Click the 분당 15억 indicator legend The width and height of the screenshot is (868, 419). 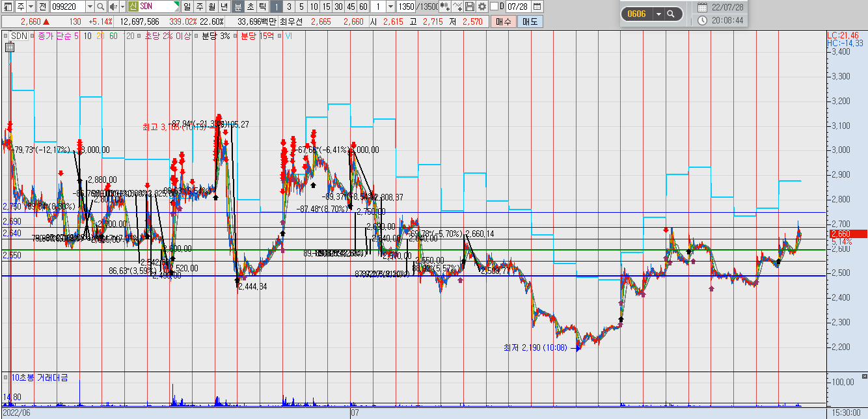[x=257, y=36]
